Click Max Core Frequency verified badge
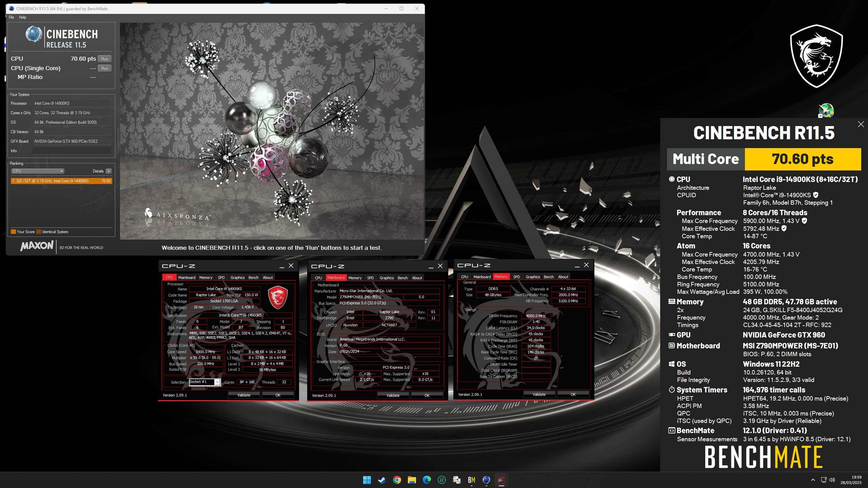This screenshot has width=868, height=488. (x=805, y=221)
